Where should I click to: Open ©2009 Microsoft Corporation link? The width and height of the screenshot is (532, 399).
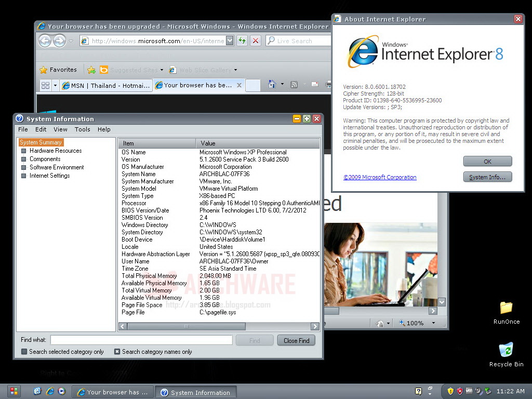coord(380,177)
